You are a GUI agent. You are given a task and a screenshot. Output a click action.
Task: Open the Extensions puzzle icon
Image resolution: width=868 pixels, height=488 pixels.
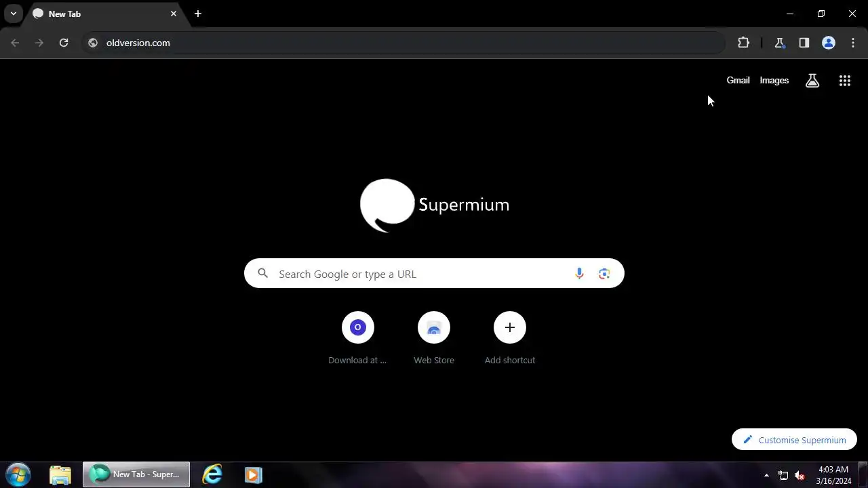click(744, 43)
